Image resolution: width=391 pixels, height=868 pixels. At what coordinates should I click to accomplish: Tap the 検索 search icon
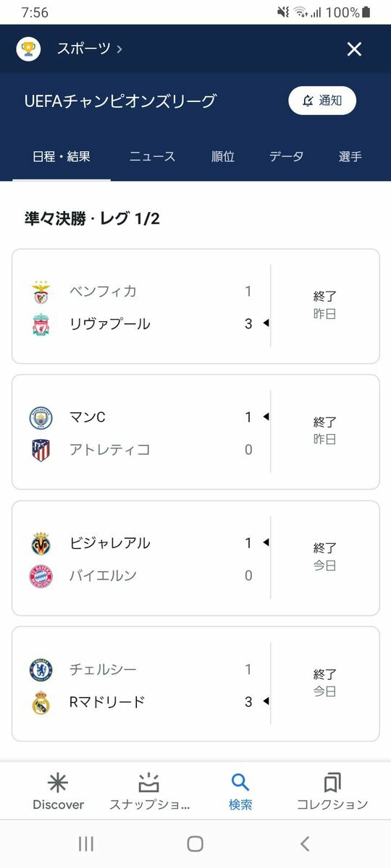(x=240, y=782)
